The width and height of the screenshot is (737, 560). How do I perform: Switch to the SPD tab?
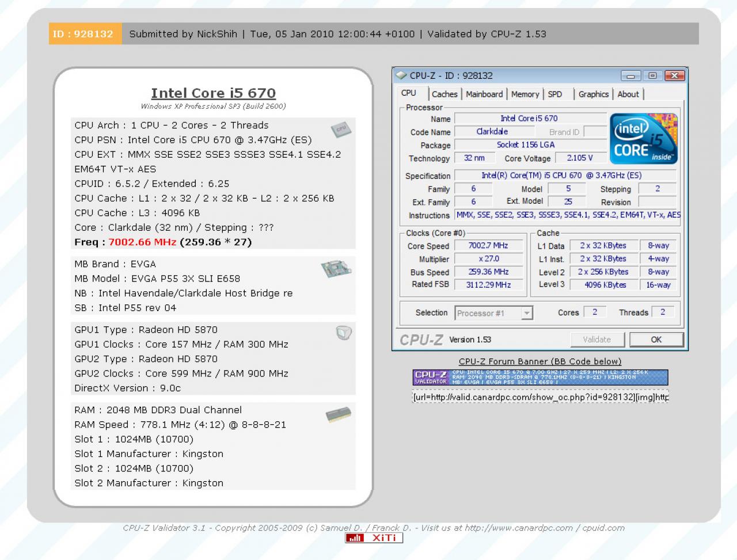coord(555,94)
